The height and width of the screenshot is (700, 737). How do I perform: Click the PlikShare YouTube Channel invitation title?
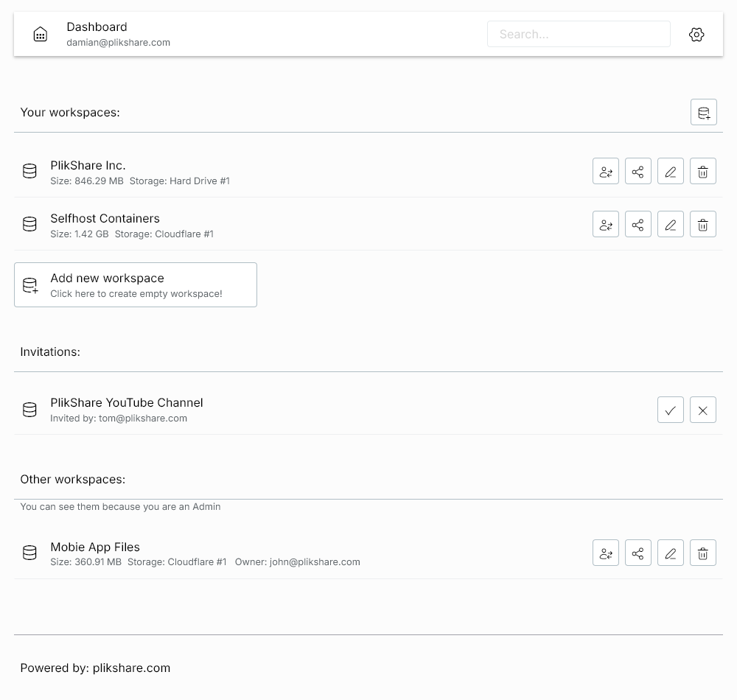[x=127, y=402]
